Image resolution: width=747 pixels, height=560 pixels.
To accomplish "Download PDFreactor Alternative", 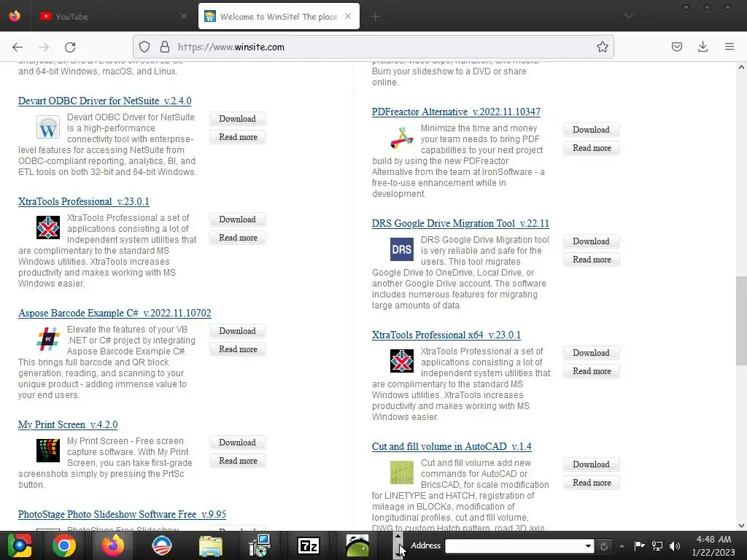I will (x=591, y=130).
